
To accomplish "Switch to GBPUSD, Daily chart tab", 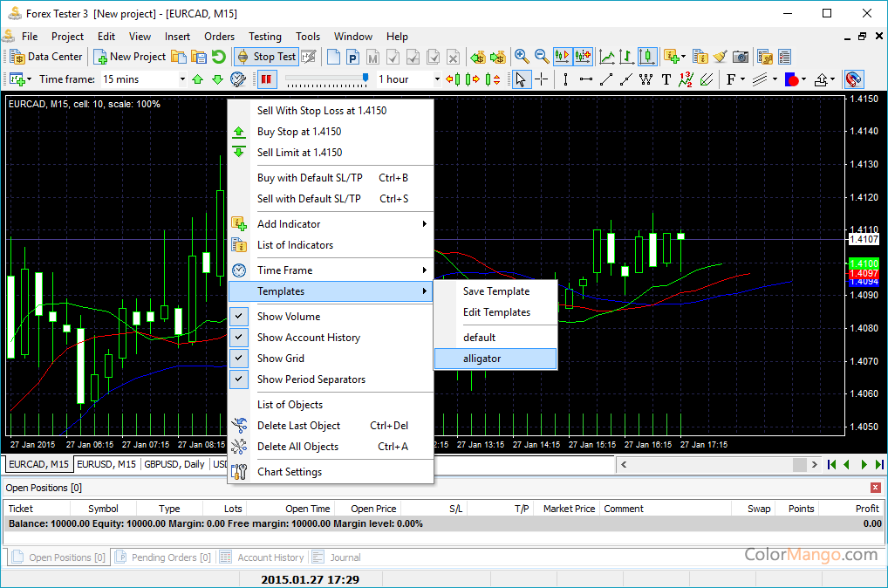I will [174, 464].
